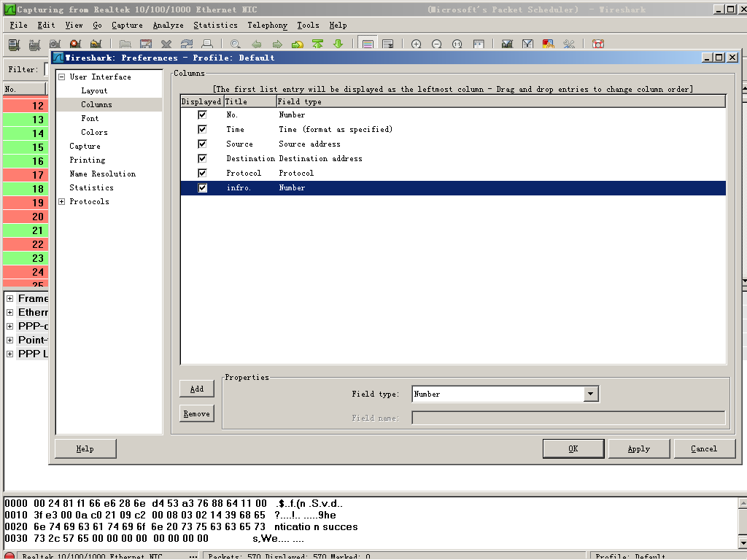Screen dimensions: 747x560
Task: Edit capture filters toolbar icon
Action: point(508,44)
